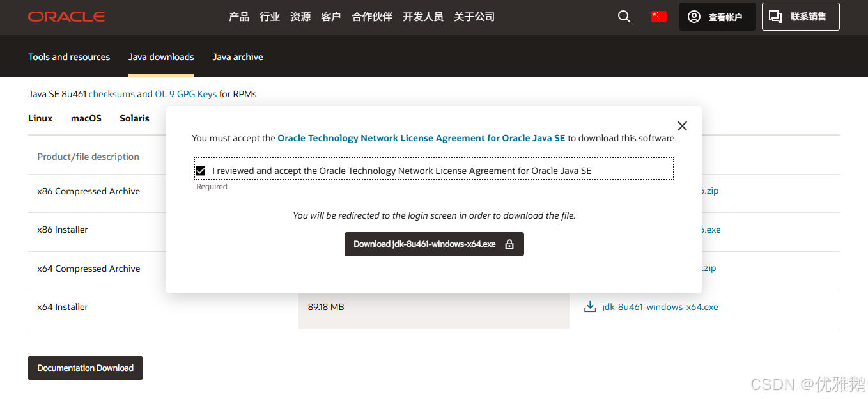Click the x86 Installer row label
Image resolution: width=868 pixels, height=399 pixels.
(63, 230)
